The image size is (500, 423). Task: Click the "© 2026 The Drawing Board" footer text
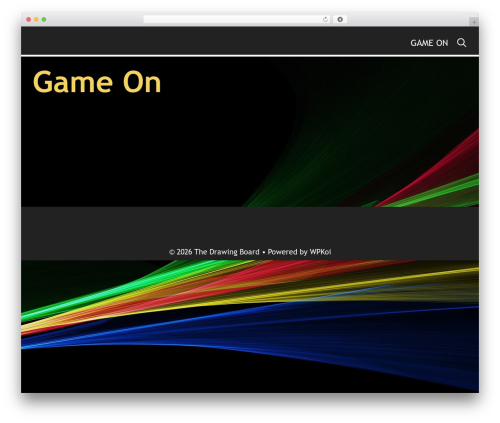214,252
